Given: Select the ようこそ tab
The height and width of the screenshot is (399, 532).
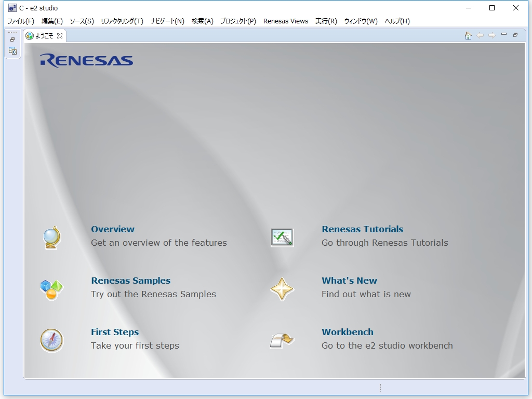Looking at the screenshot, I should [44, 36].
